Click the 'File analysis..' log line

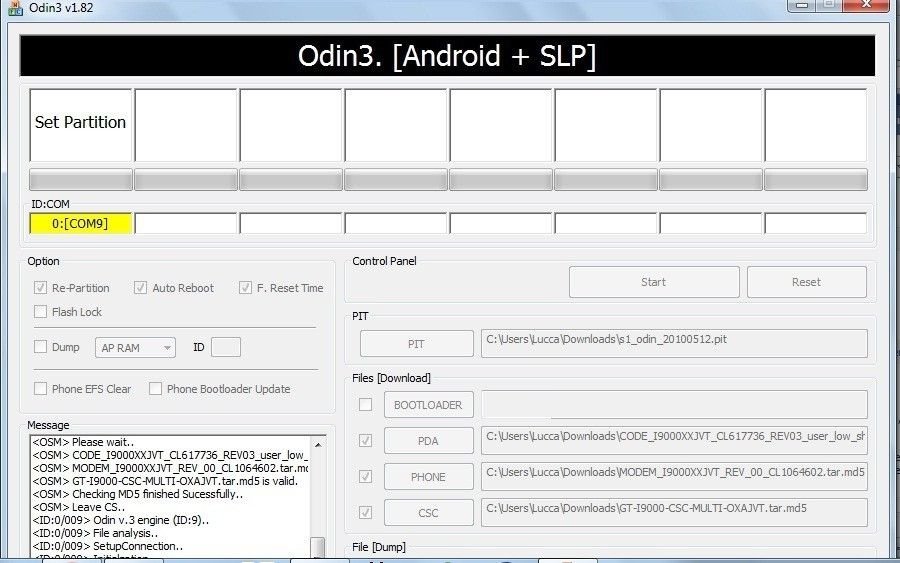(x=95, y=533)
